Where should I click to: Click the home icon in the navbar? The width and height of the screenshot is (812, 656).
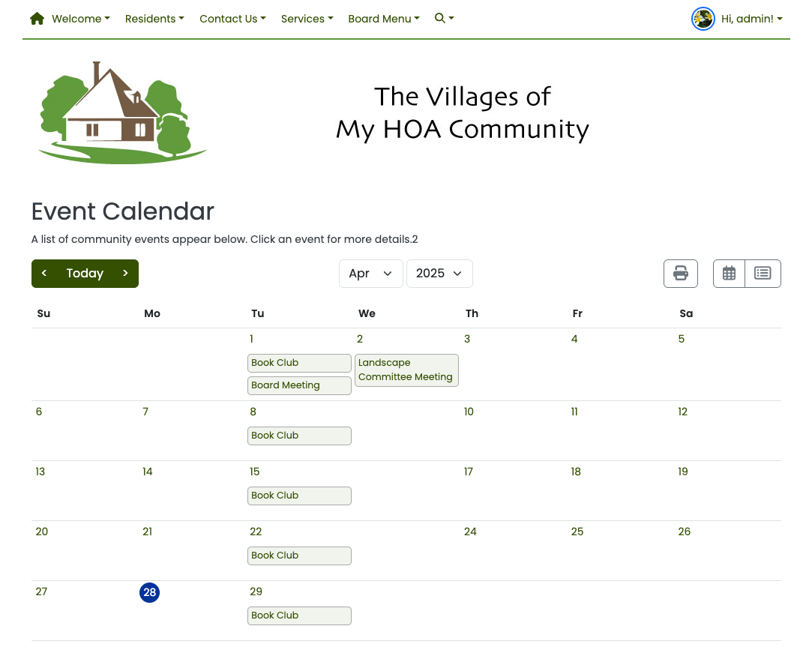coord(36,18)
